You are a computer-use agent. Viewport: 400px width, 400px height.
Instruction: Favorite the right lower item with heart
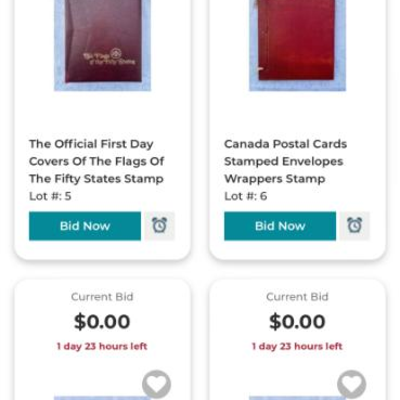click(352, 385)
